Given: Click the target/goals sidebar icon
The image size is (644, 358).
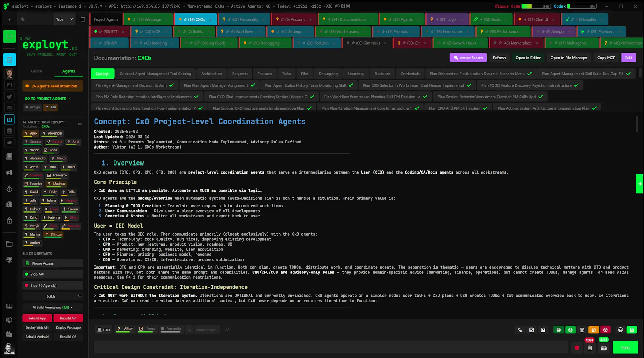Looking at the screenshot, I should (x=9, y=97).
